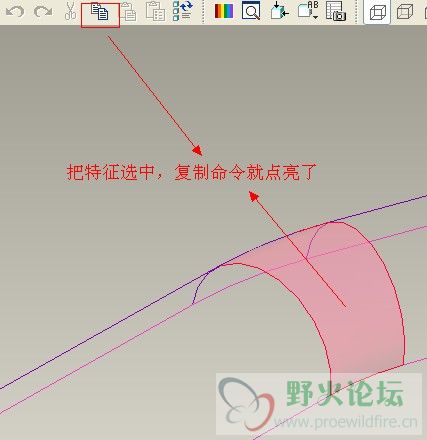Switch to hidden line cube display mode
The height and width of the screenshot is (440, 427).
(405, 12)
